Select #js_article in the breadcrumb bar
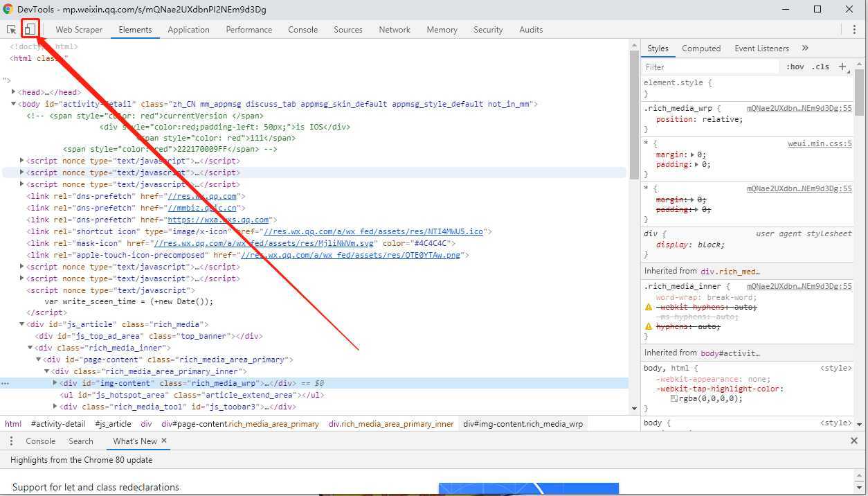This screenshot has width=868, height=496. click(x=113, y=424)
